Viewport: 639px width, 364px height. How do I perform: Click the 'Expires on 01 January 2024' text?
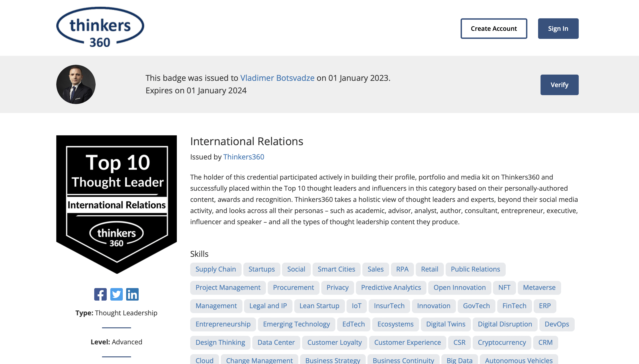coord(196,90)
